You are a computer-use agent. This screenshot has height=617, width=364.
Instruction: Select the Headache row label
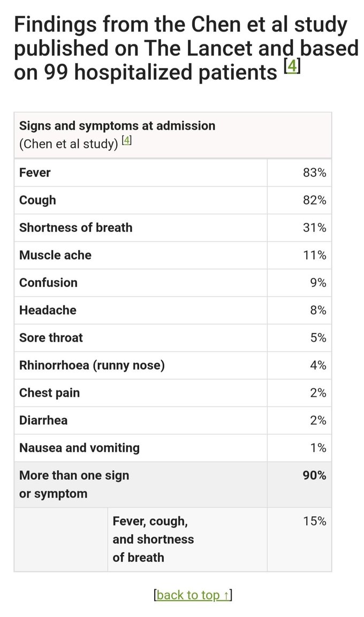(x=48, y=310)
